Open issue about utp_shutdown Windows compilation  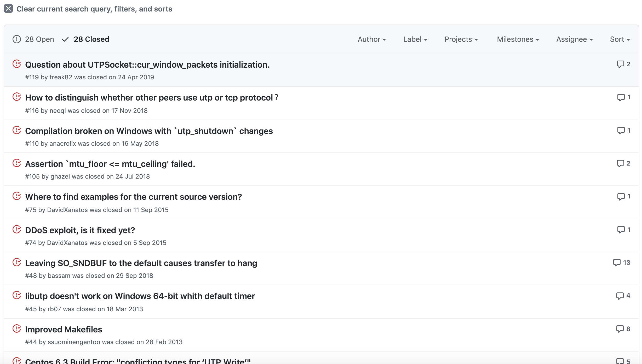tap(149, 131)
